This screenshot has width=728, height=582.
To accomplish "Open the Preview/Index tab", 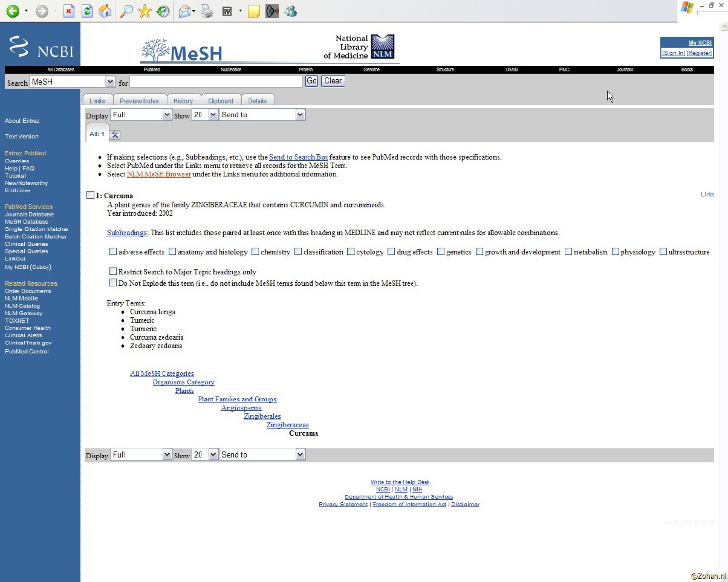I will click(139, 100).
